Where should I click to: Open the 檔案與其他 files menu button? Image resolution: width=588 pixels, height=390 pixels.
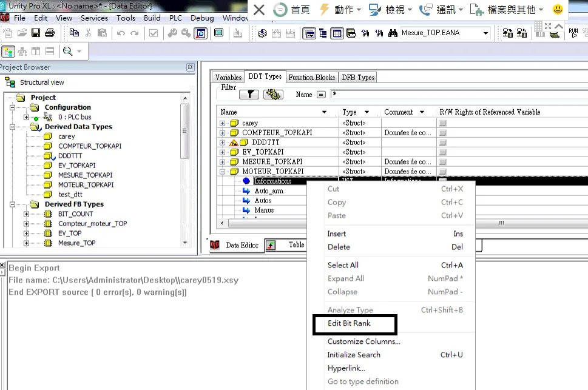tap(506, 10)
